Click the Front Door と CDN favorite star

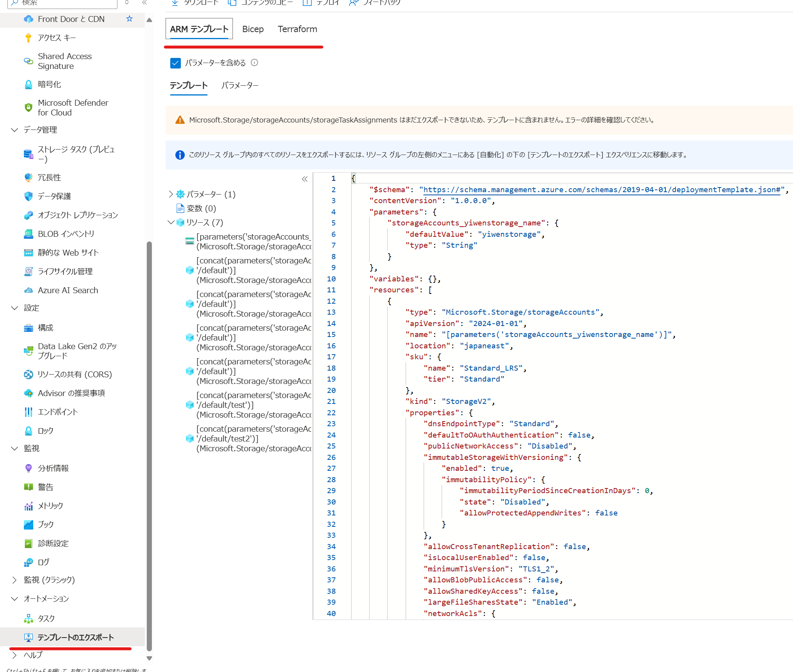130,19
